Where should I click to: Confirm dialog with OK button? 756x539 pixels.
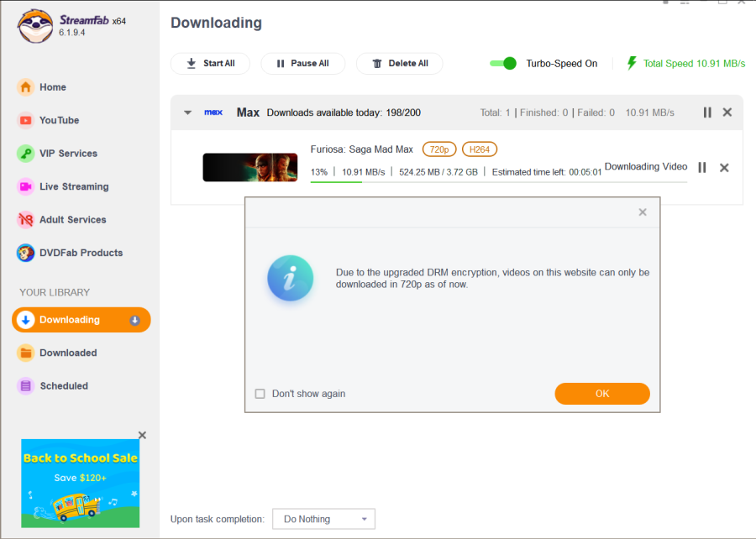pyautogui.click(x=602, y=394)
